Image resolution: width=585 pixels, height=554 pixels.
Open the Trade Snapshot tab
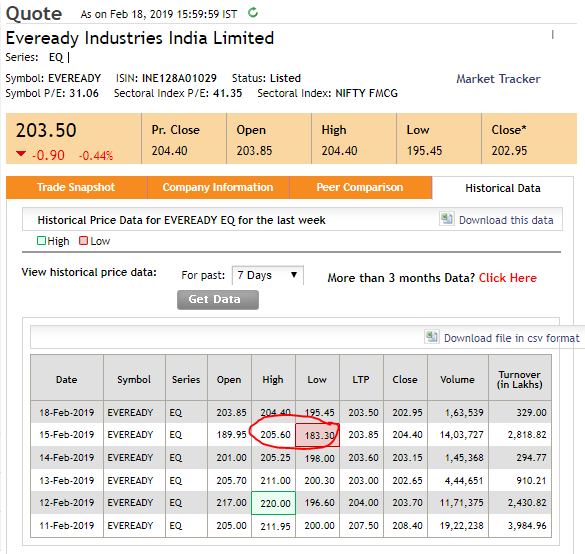(76, 187)
